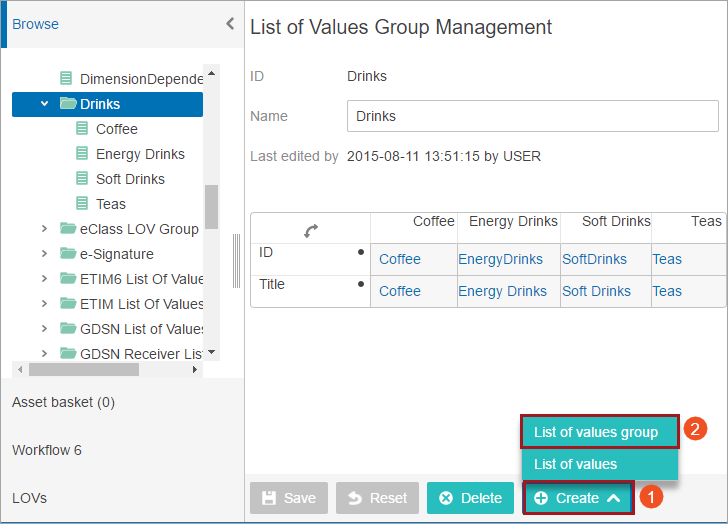Click the tree horizontal scrollbar thumb
Image resolution: width=728 pixels, height=524 pixels.
coord(84,369)
